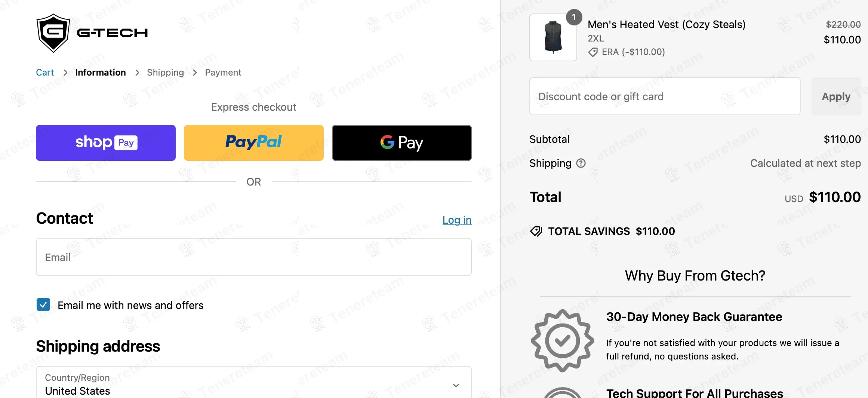
Task: Check out using PayPal
Action: [x=253, y=143]
